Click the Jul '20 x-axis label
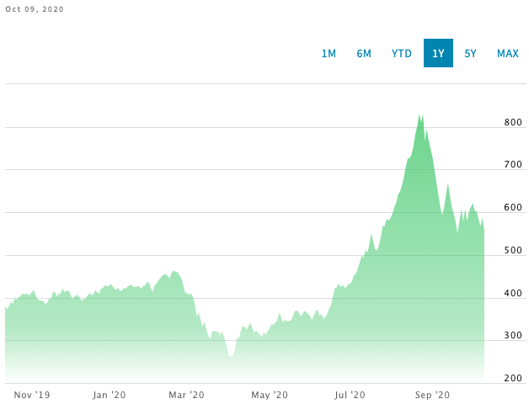Viewport: 529px width, 420px height. click(x=350, y=394)
